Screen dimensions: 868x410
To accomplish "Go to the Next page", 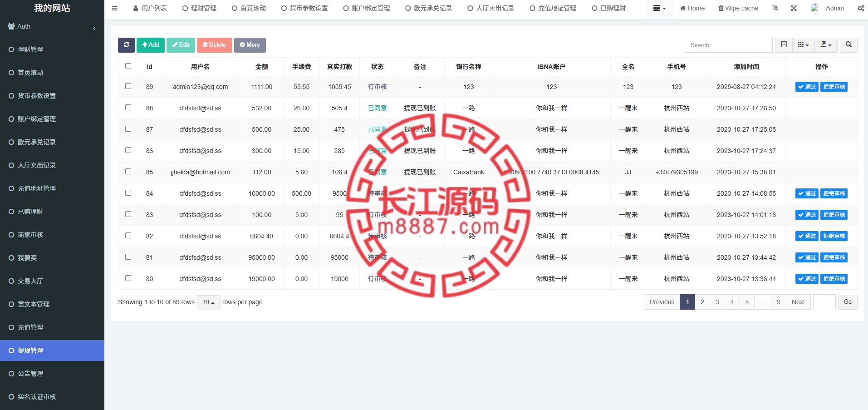I will [x=798, y=302].
